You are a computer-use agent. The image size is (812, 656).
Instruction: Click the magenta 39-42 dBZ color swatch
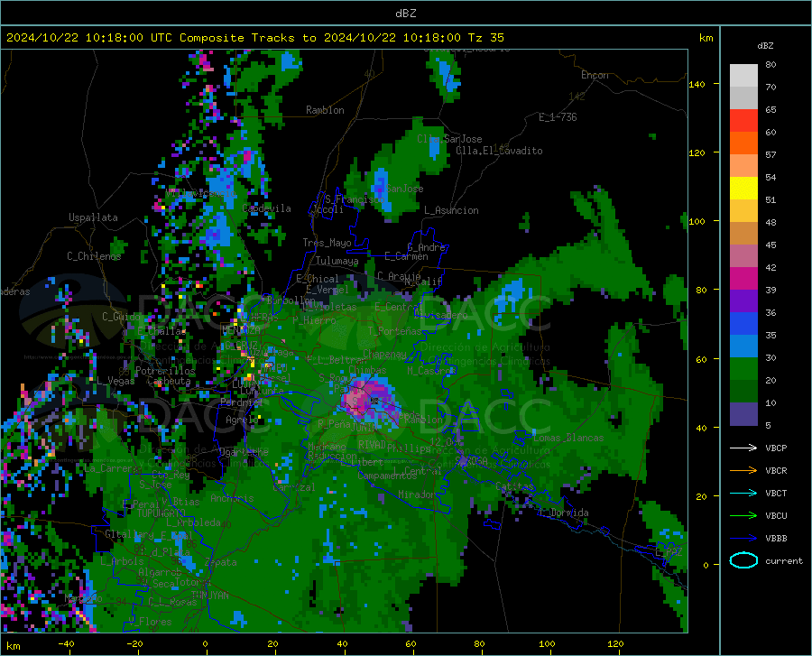pos(743,279)
